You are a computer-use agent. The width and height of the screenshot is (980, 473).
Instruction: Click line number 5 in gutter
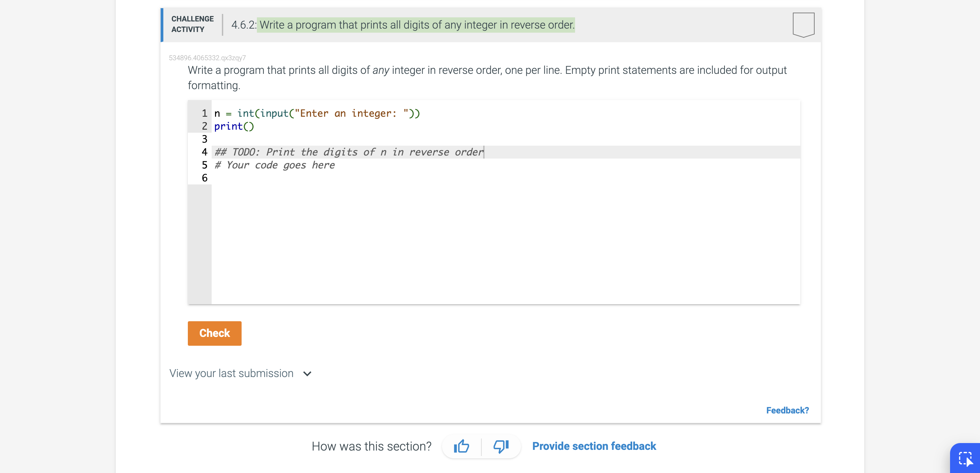[204, 165]
